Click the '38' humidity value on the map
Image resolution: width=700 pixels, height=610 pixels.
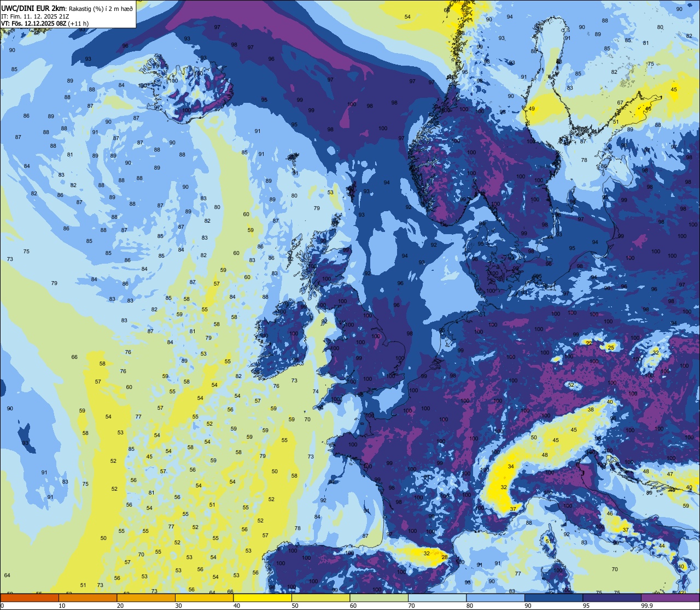point(591,410)
